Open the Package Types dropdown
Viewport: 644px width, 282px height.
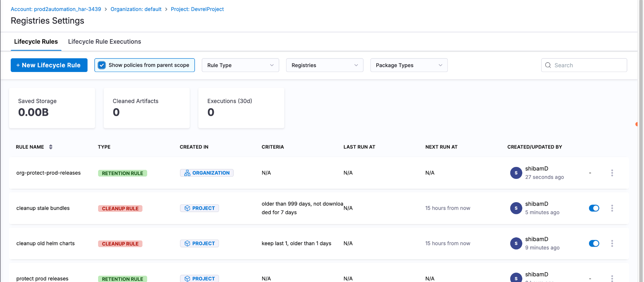point(409,65)
